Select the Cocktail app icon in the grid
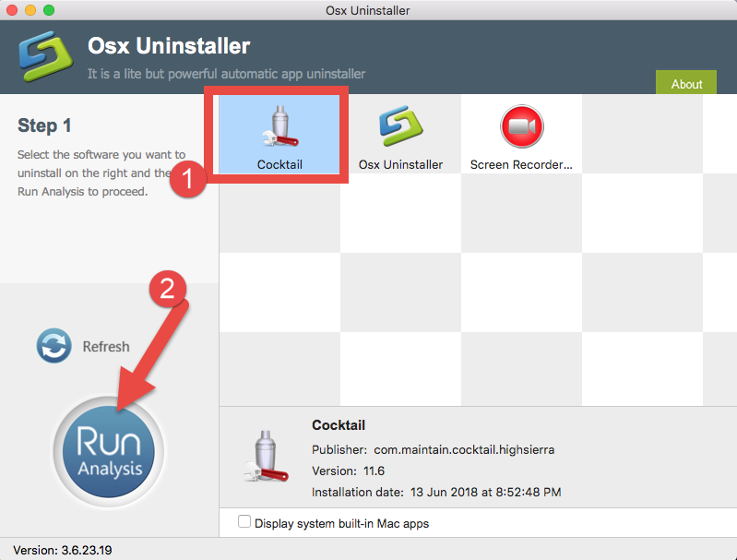737x560 pixels. point(280,126)
